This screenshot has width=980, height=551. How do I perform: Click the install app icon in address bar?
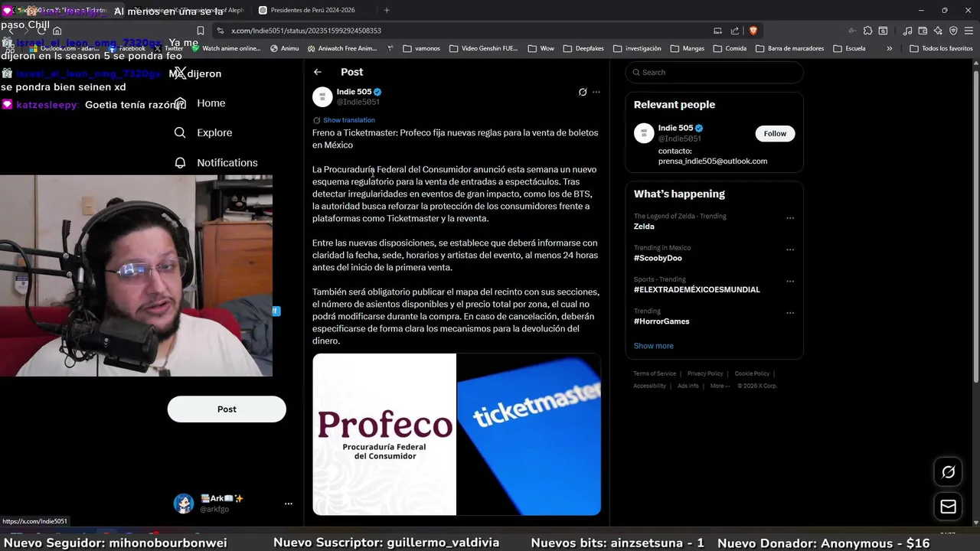717,31
